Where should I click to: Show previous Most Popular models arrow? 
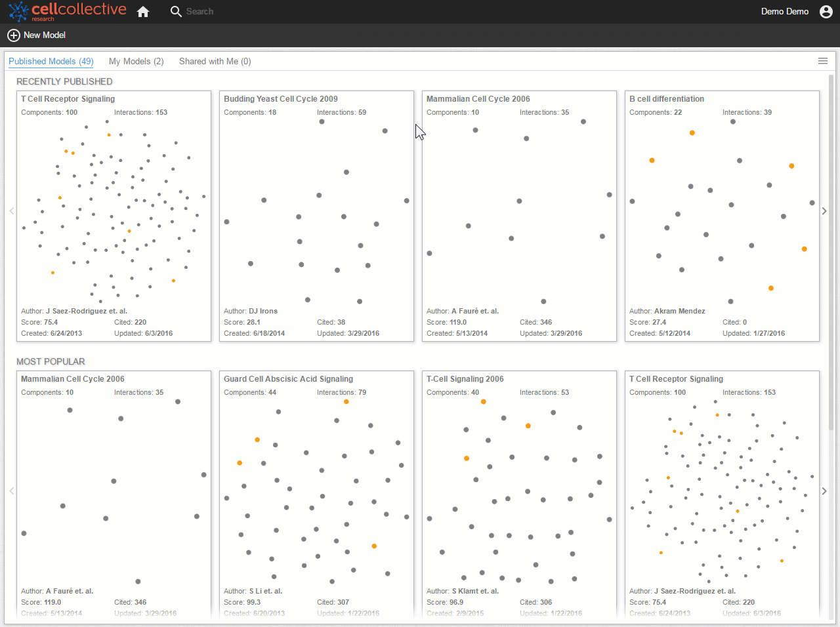[x=12, y=491]
